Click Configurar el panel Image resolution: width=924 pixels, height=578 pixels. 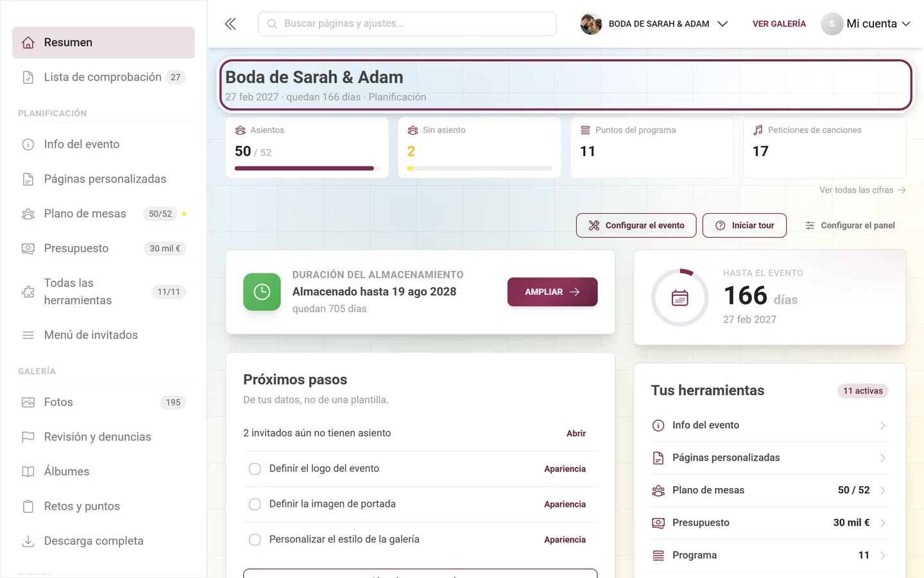[850, 225]
